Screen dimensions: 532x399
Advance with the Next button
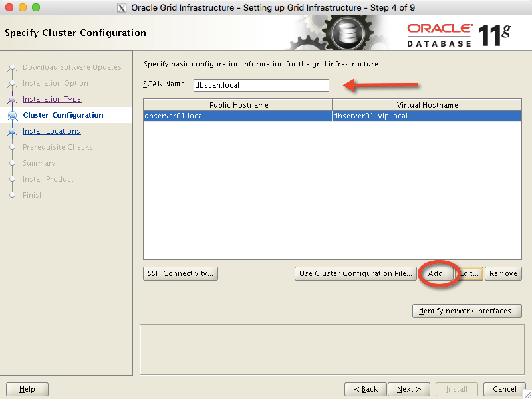click(409, 389)
